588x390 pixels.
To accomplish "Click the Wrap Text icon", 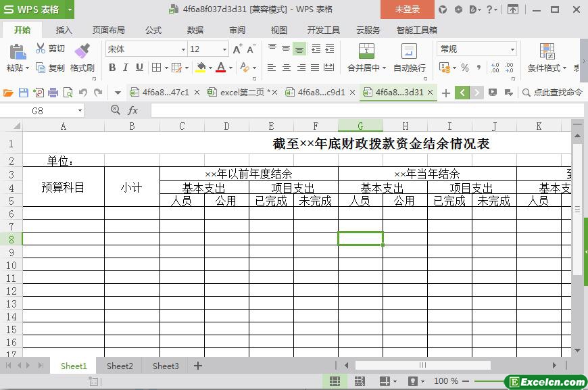I will [x=409, y=52].
